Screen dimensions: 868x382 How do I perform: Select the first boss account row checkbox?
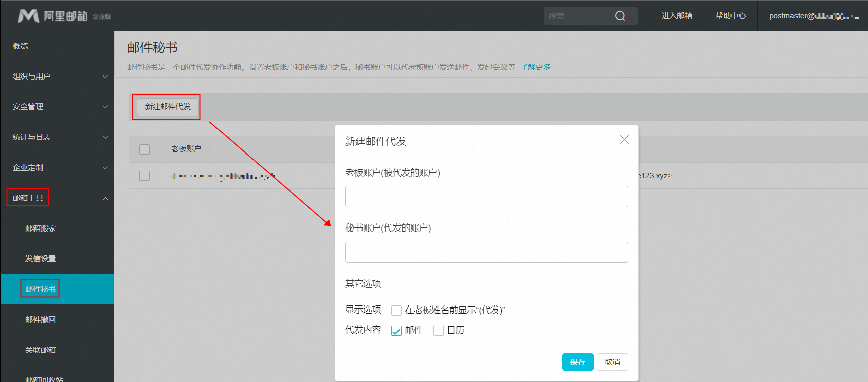144,176
